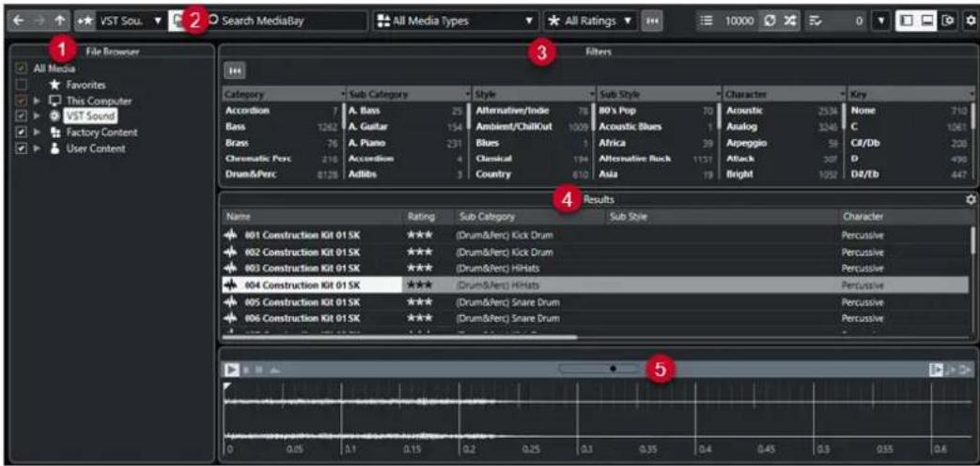
Task: Reset attribute filters in Filters panel
Action: 234,70
